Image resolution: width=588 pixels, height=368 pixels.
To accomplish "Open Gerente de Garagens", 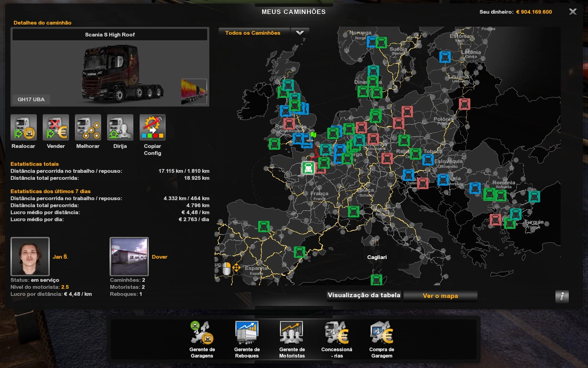I will [x=202, y=333].
